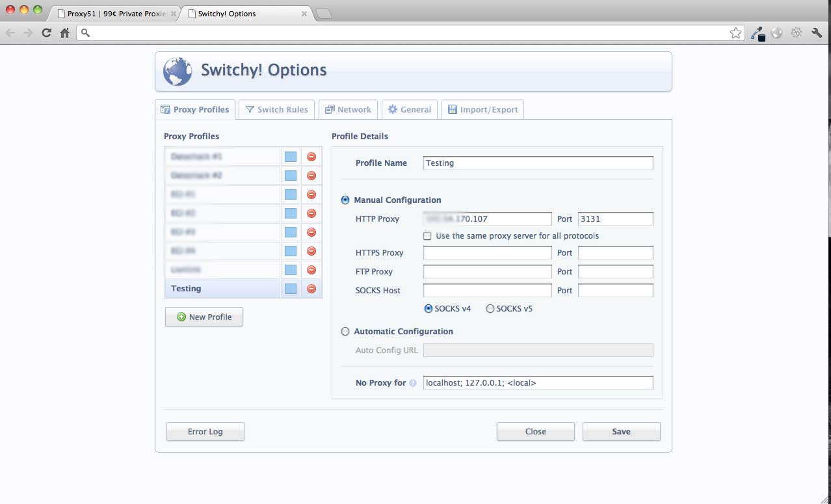
Task: Select the SOCKS v5 radio option
Action: pyautogui.click(x=490, y=309)
